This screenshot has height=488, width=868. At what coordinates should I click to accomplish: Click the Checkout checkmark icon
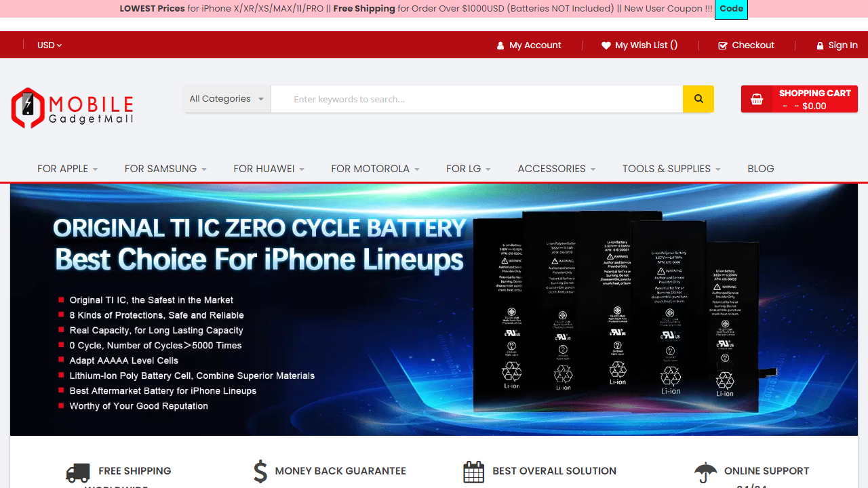point(723,45)
